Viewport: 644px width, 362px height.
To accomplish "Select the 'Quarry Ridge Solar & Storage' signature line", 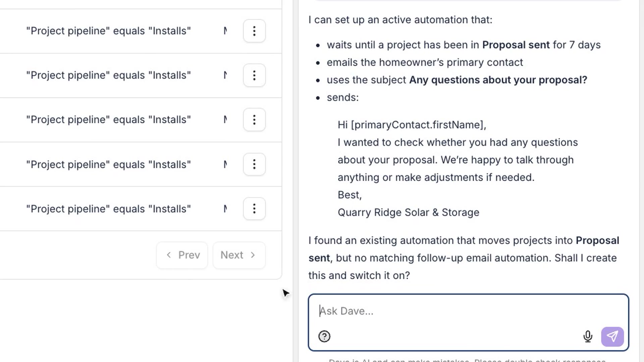I will click(x=408, y=213).
